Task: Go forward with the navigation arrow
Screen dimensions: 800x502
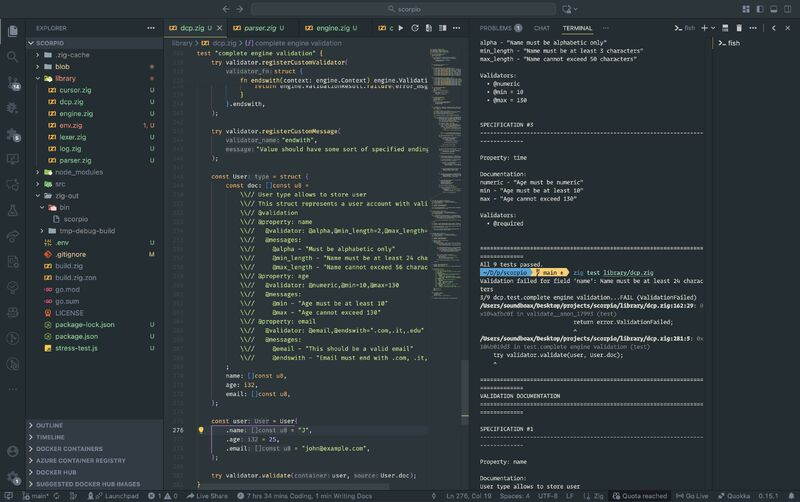Action: [240, 9]
